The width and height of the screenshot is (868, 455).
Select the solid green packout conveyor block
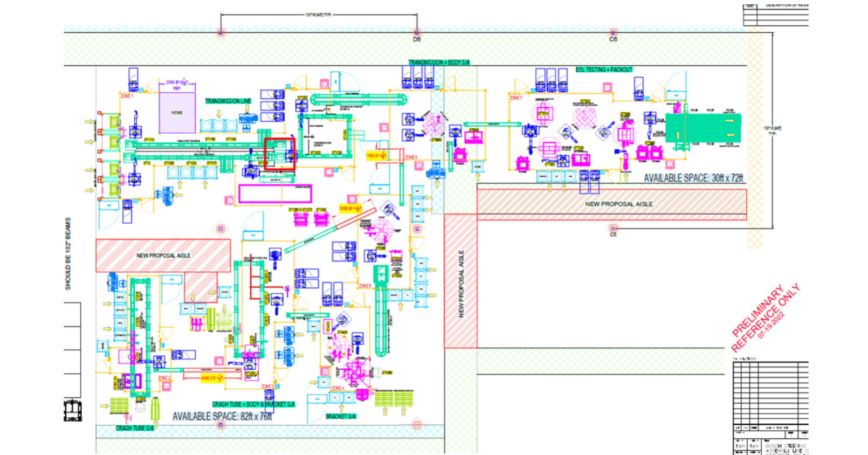click(x=704, y=128)
